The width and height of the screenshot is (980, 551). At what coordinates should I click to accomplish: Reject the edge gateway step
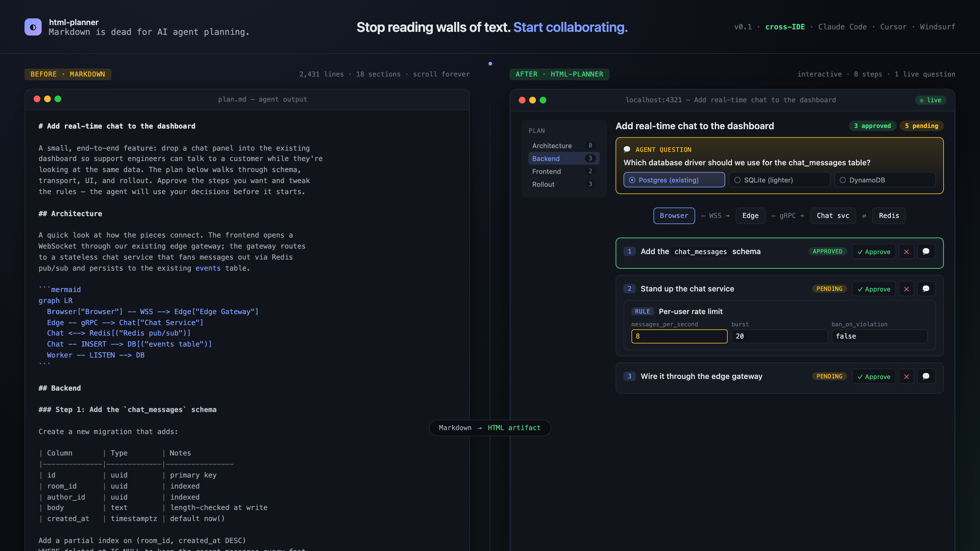[906, 377]
